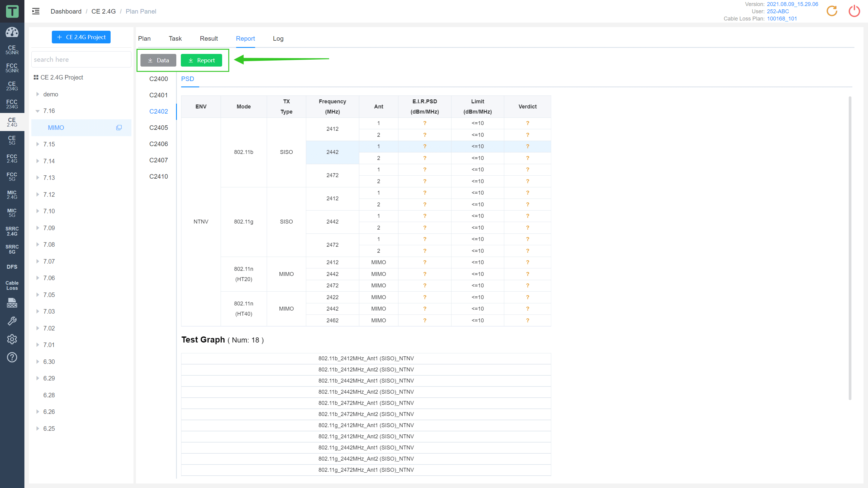The image size is (868, 488).
Task: Open SRRC 2.4G module
Action: tap(12, 231)
